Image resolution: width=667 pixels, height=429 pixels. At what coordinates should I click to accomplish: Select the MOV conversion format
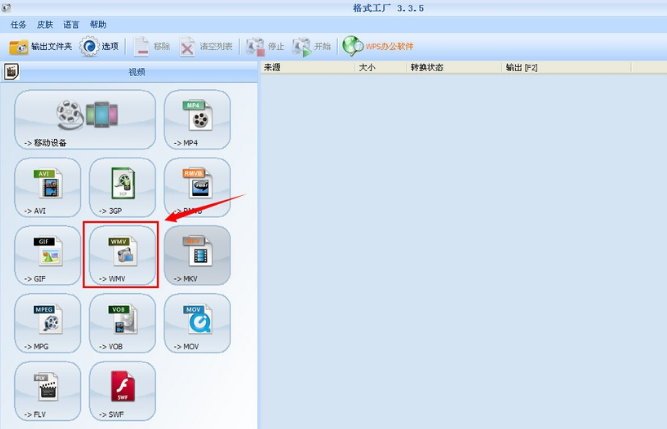tap(197, 323)
